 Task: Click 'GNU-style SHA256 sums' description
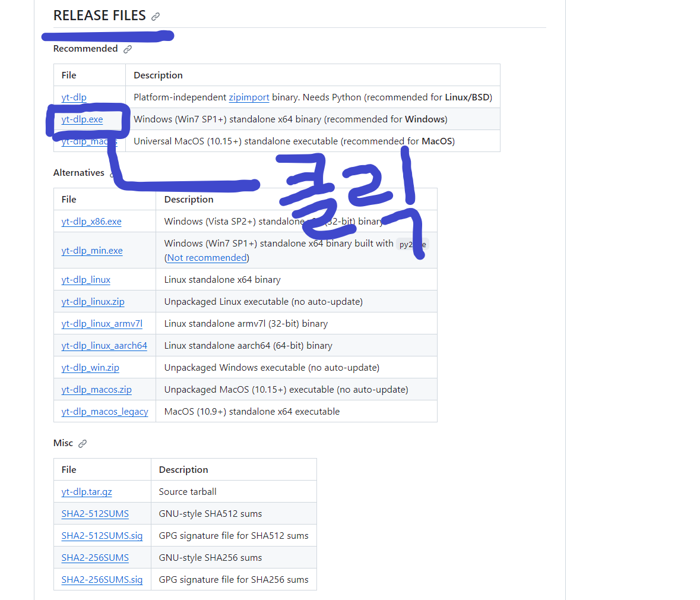pos(210,558)
